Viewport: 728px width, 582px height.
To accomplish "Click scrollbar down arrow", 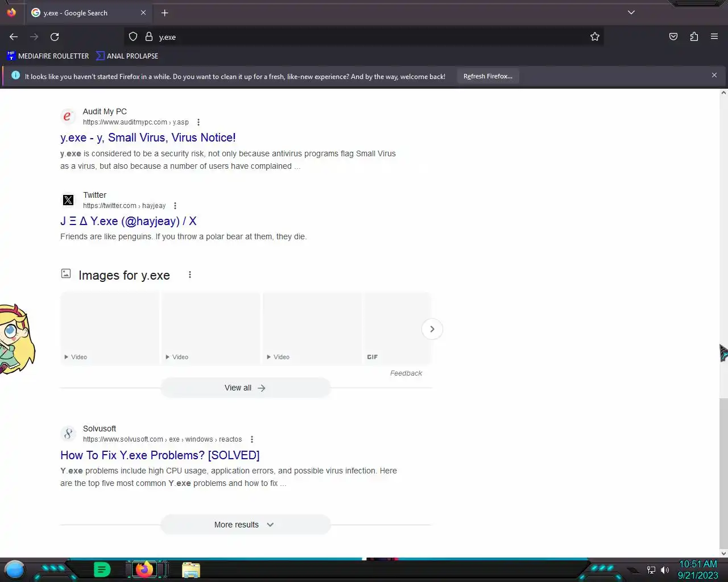I will pos(723,553).
